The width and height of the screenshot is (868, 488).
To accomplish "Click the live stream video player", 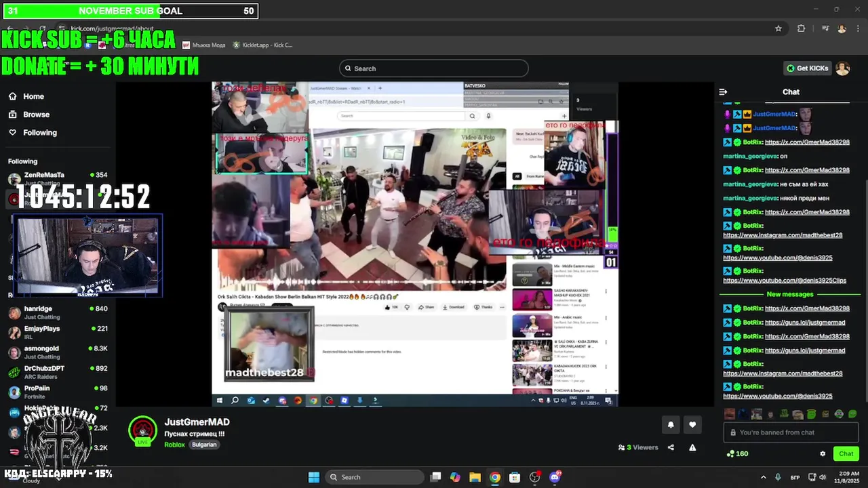I will [415, 244].
